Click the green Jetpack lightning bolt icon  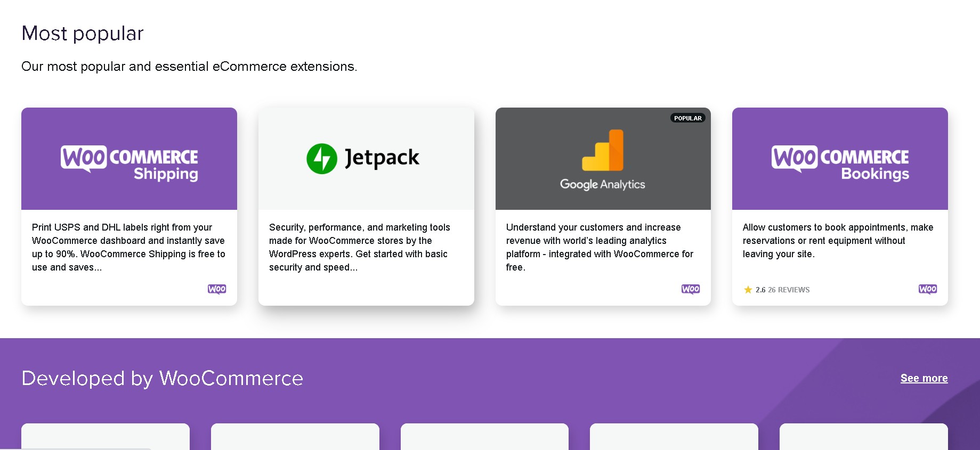tap(321, 158)
